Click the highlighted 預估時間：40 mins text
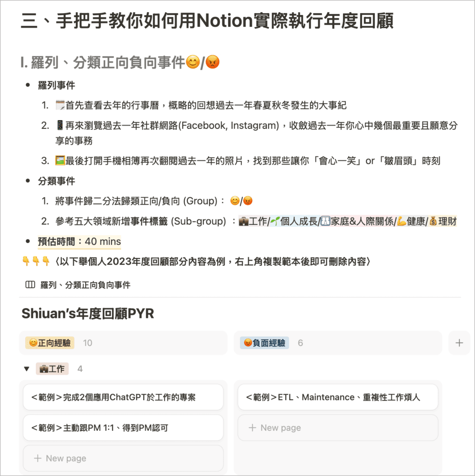The width and height of the screenshot is (475, 476). (79, 242)
